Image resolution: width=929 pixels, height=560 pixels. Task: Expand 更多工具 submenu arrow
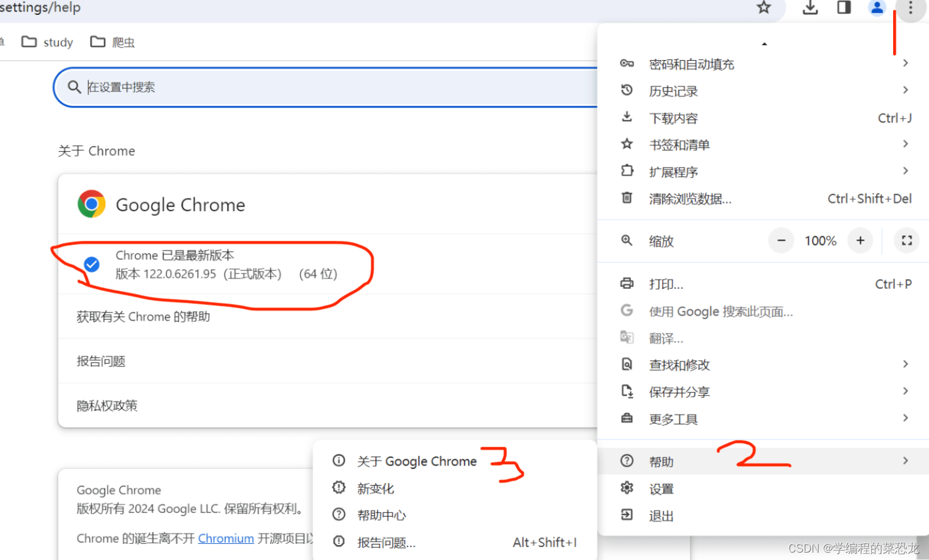coord(905,418)
